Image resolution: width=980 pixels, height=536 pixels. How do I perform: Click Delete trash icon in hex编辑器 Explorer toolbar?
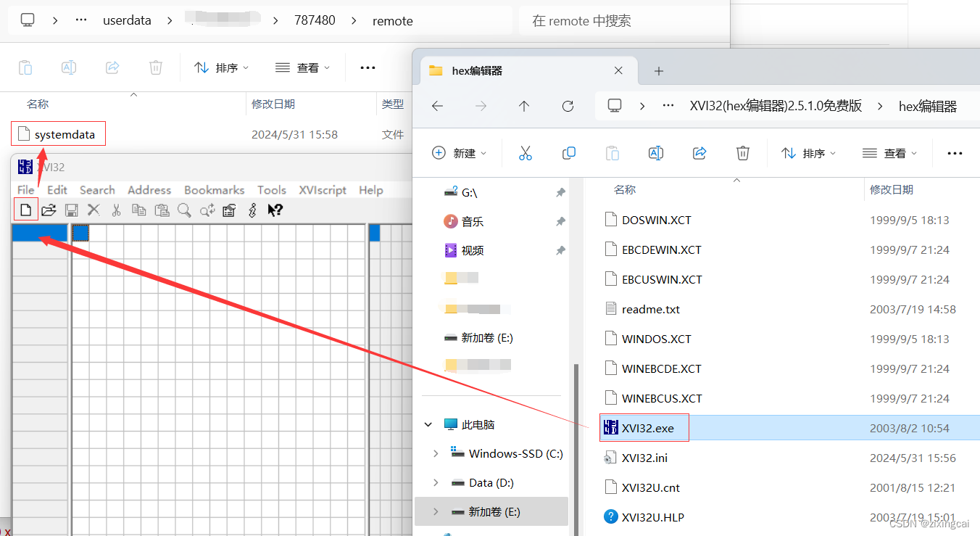743,153
